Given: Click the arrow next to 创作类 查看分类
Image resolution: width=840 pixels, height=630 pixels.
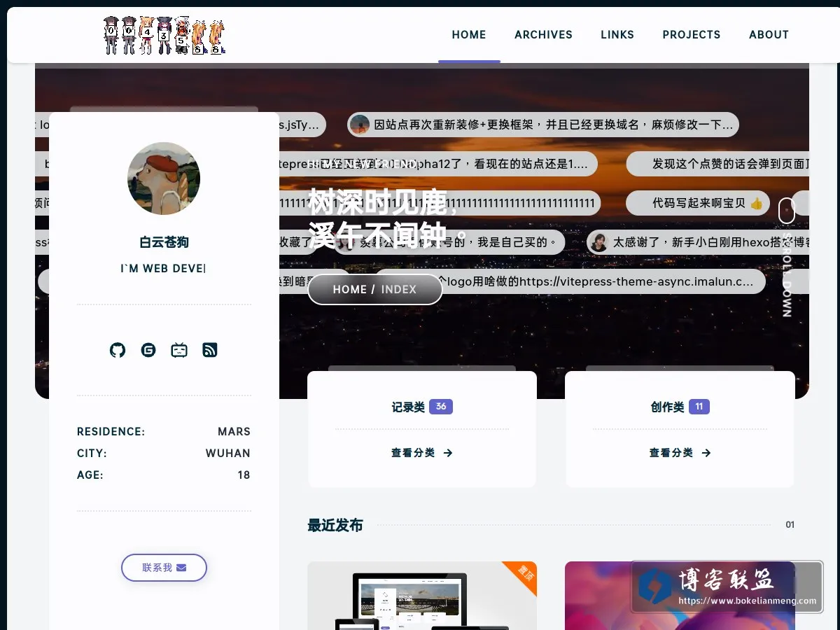Looking at the screenshot, I should 706,453.
